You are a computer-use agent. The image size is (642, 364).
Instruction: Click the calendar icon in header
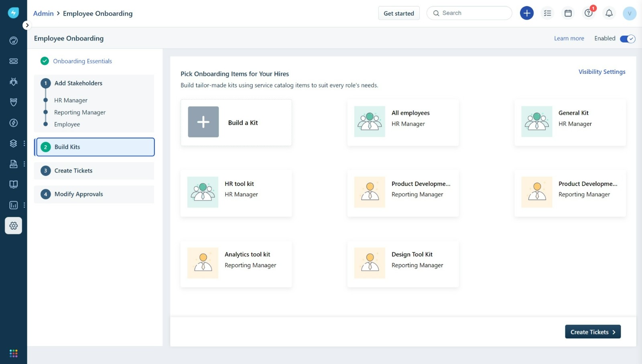568,13
